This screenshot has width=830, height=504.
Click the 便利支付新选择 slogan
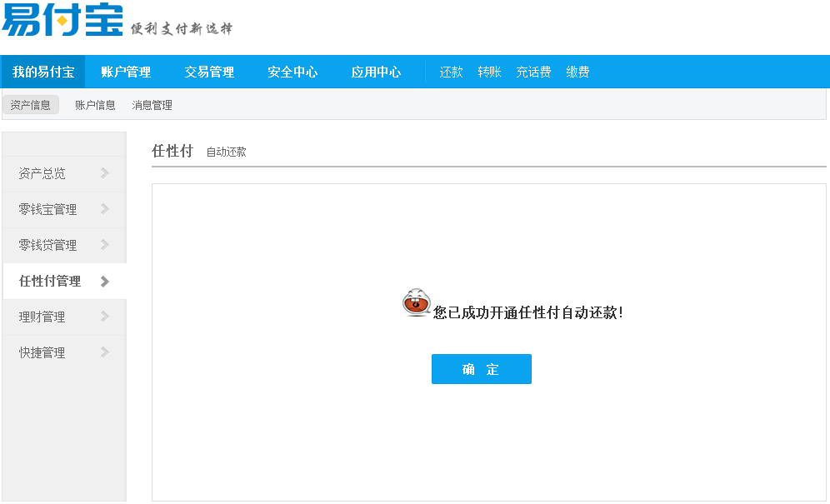pos(182,28)
